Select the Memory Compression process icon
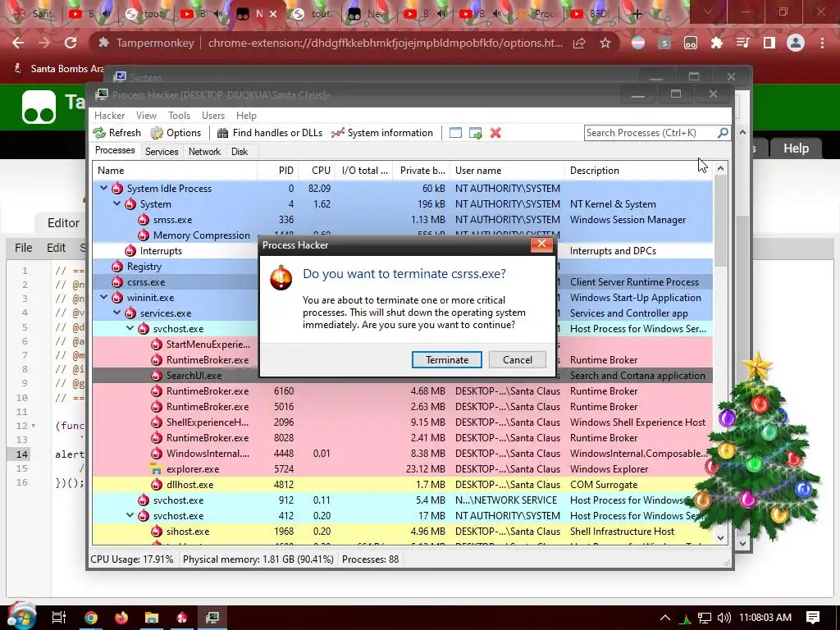The image size is (840, 630). pyautogui.click(x=143, y=235)
